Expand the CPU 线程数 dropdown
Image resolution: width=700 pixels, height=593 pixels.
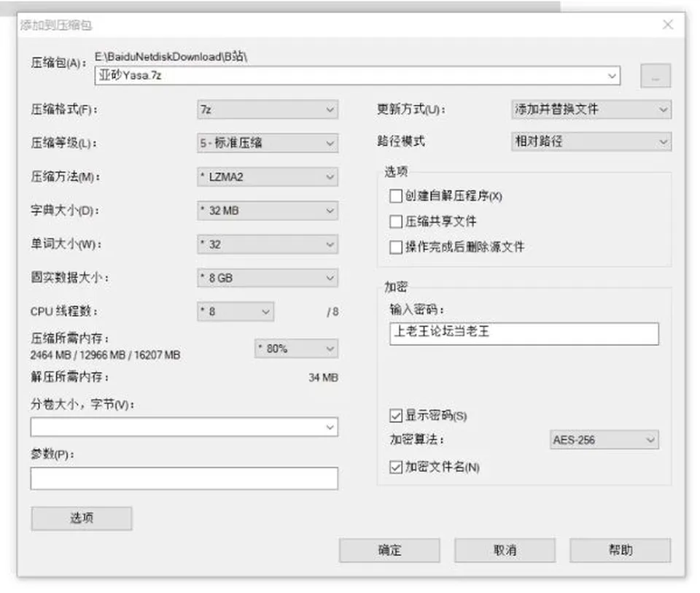(236, 311)
